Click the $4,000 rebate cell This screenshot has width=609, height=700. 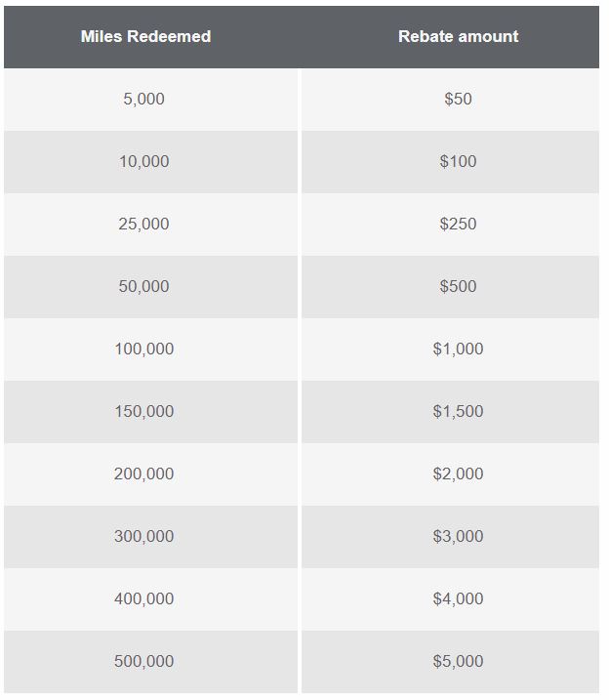coord(458,599)
